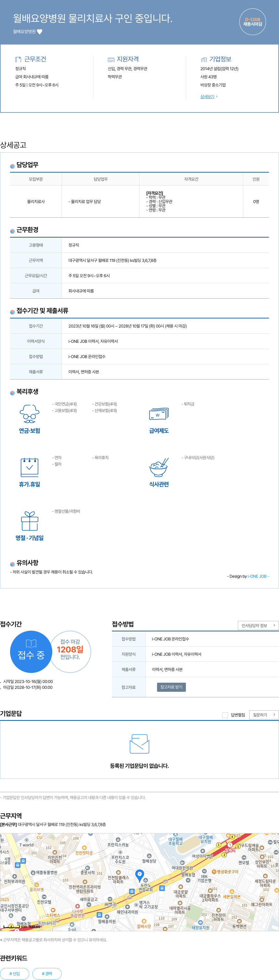The height and width of the screenshot is (980, 279).
Task: Click the 0명 headcount cell
Action: [256, 202]
